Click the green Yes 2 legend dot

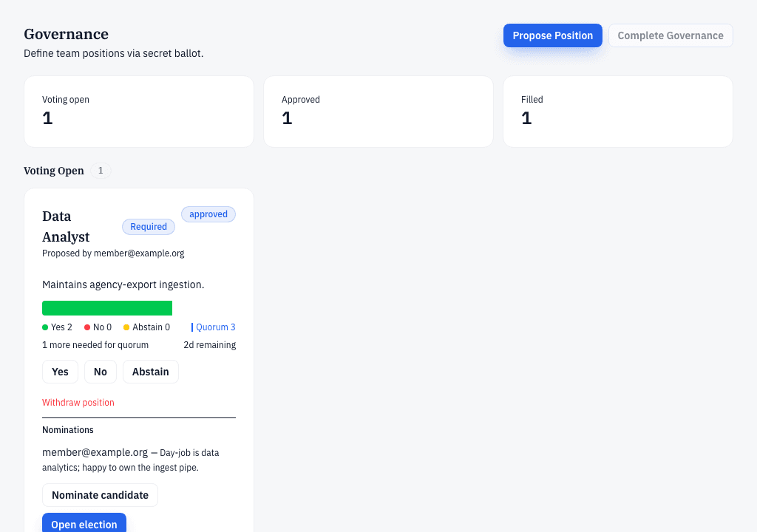(45, 327)
